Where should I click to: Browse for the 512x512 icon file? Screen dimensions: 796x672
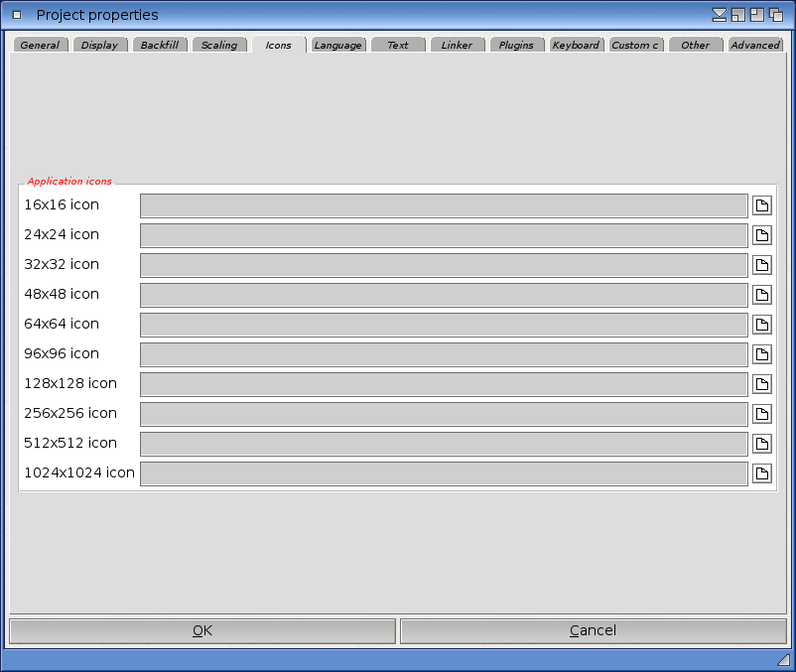761,444
